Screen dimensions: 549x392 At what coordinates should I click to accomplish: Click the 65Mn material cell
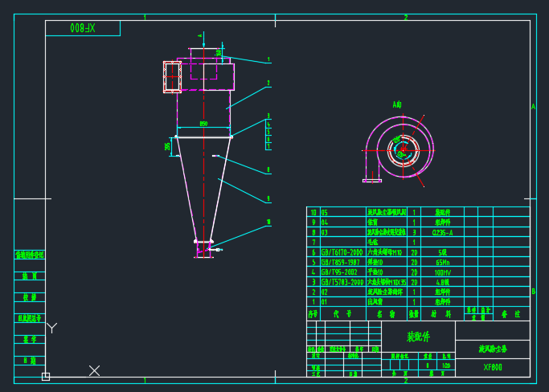tap(443, 262)
